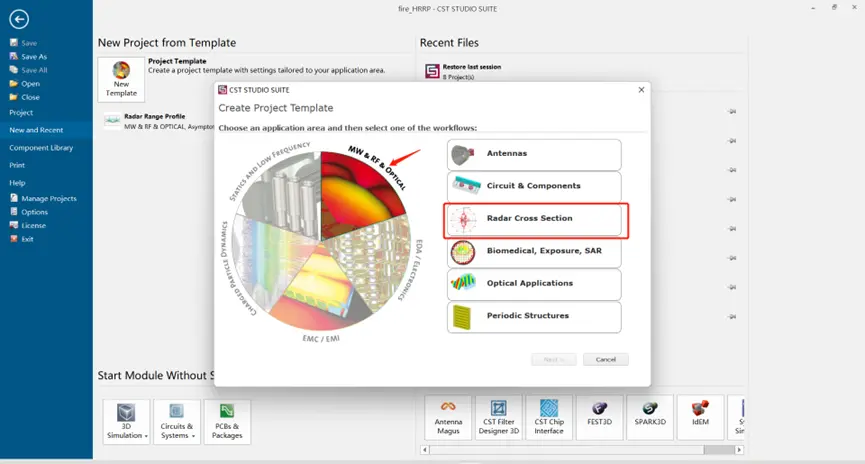
Task: Pin the first recent file entry
Action: pos(731,111)
